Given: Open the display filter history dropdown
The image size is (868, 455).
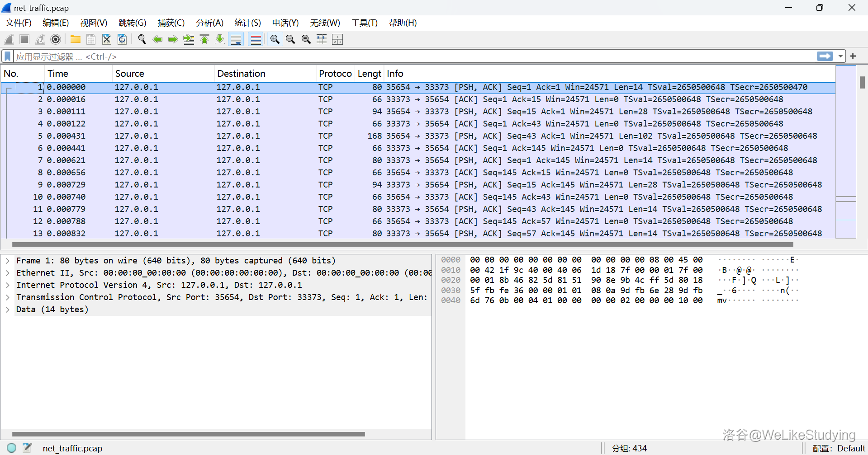Looking at the screenshot, I should (x=840, y=56).
